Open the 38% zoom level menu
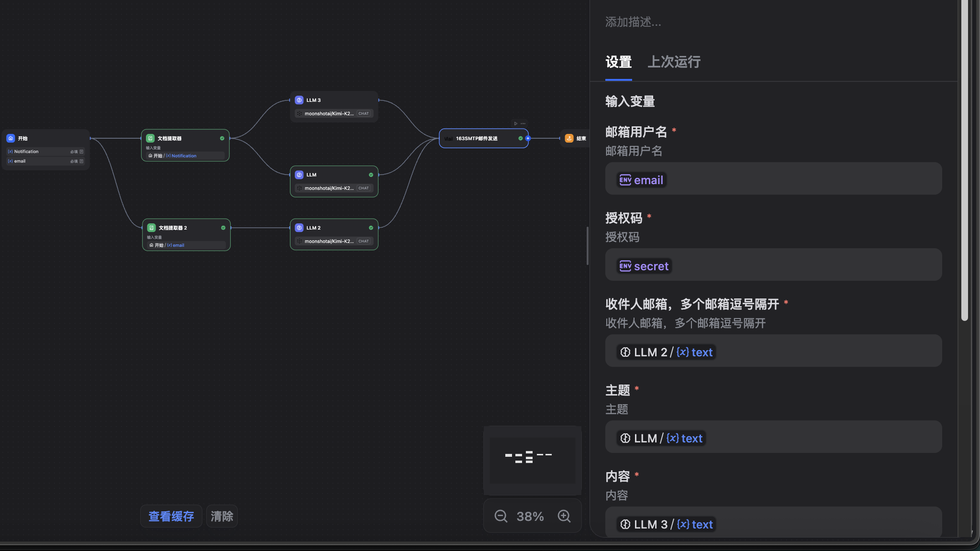The image size is (980, 551). 530,516
